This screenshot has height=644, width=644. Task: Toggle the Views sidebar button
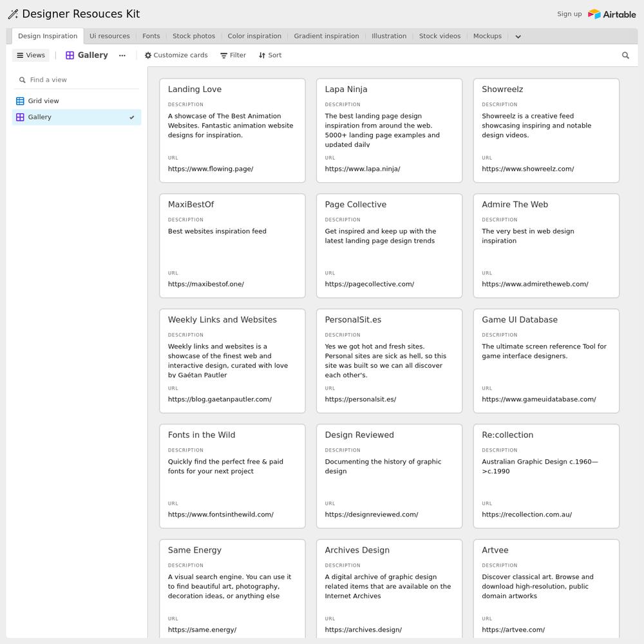click(31, 55)
